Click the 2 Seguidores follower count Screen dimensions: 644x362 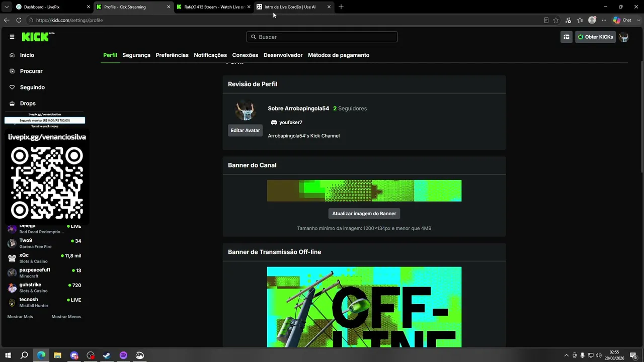coord(350,109)
